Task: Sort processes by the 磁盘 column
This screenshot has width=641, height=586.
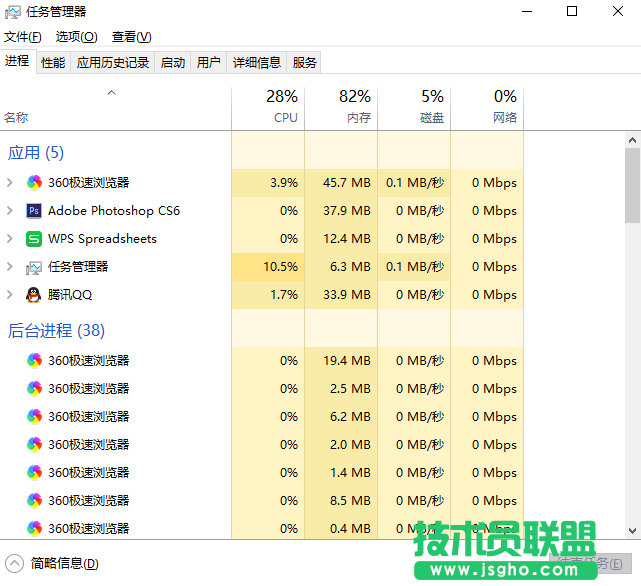Action: [x=414, y=108]
